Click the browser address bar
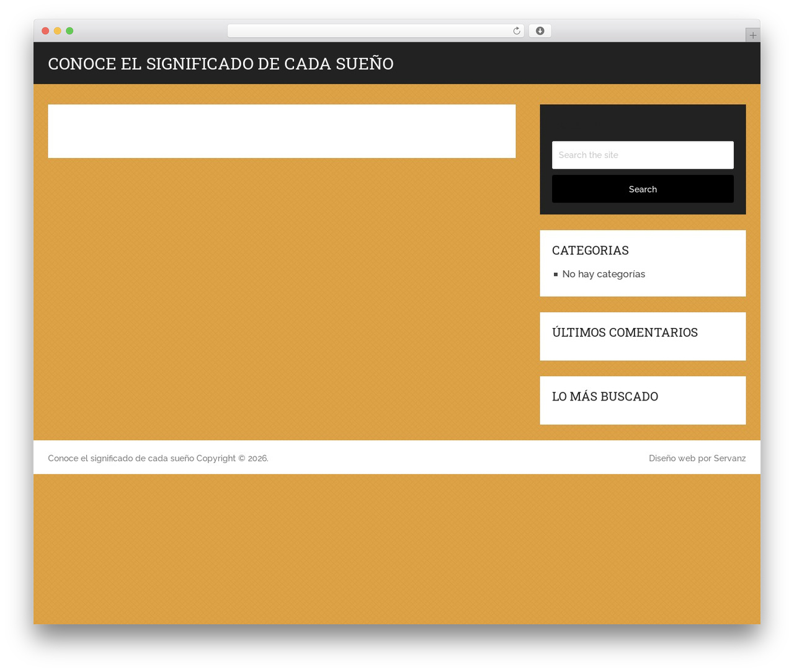The height and width of the screenshot is (672, 794). click(375, 31)
